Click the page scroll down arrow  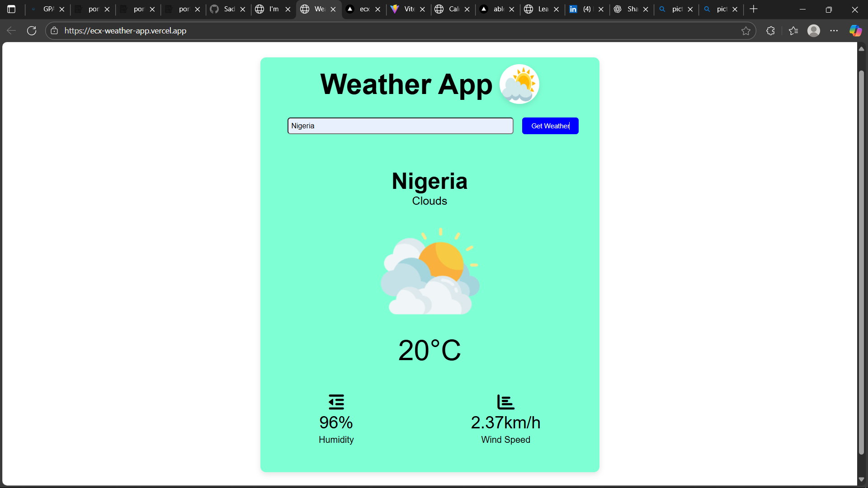click(862, 479)
